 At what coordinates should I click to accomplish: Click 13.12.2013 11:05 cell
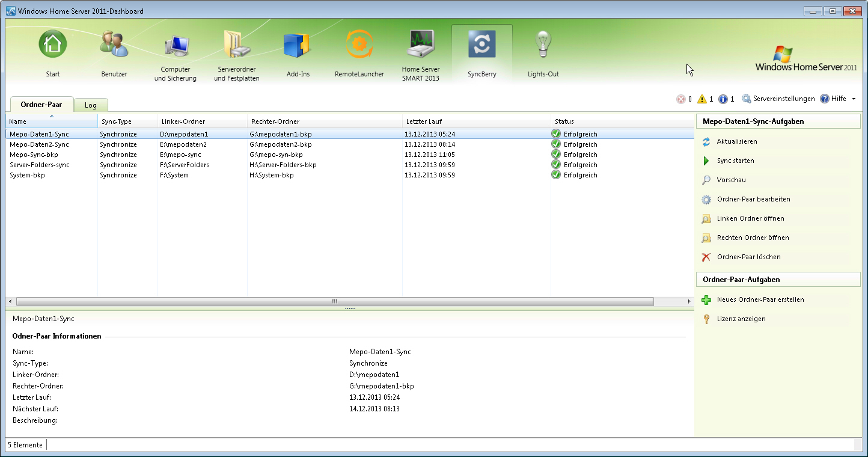click(x=430, y=155)
